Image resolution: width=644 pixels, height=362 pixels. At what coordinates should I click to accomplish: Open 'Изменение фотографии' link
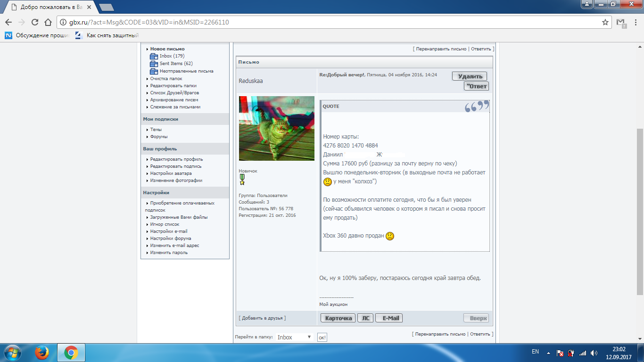click(176, 181)
